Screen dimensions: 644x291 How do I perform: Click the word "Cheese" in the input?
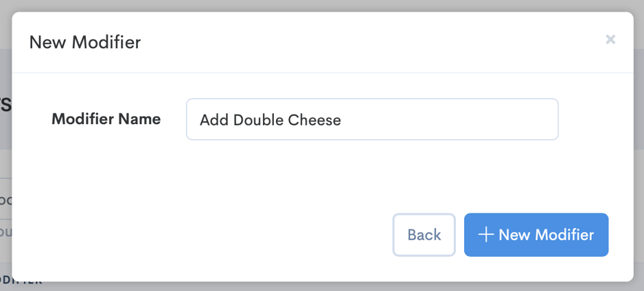[x=313, y=120]
